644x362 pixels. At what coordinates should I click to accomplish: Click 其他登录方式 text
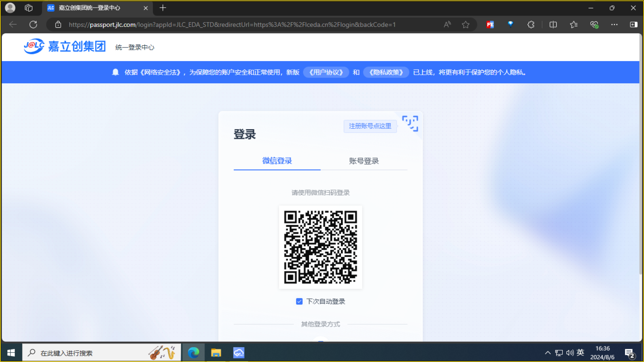(x=320, y=324)
